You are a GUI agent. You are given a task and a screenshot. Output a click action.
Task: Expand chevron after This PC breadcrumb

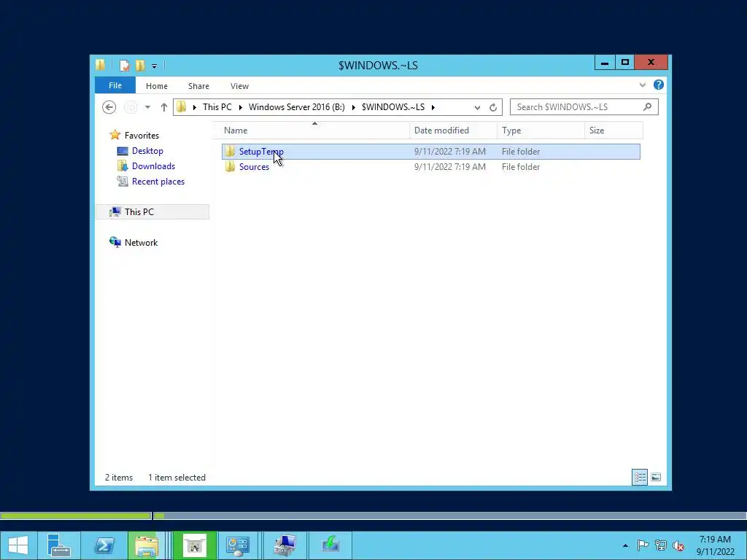pyautogui.click(x=240, y=107)
